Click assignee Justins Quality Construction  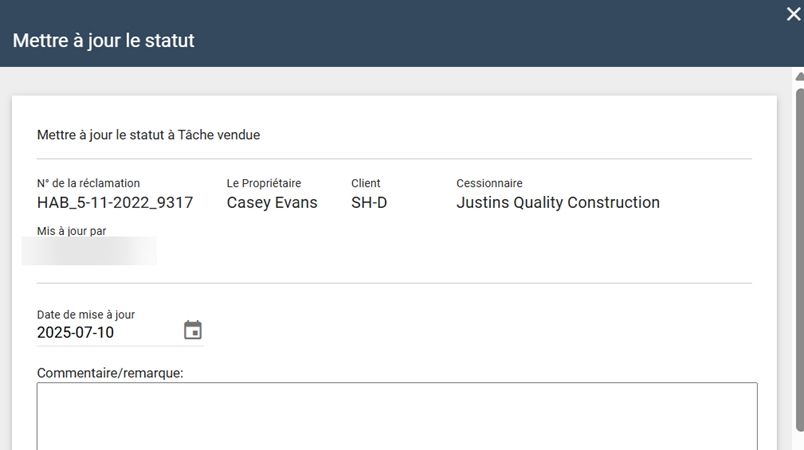click(x=558, y=203)
